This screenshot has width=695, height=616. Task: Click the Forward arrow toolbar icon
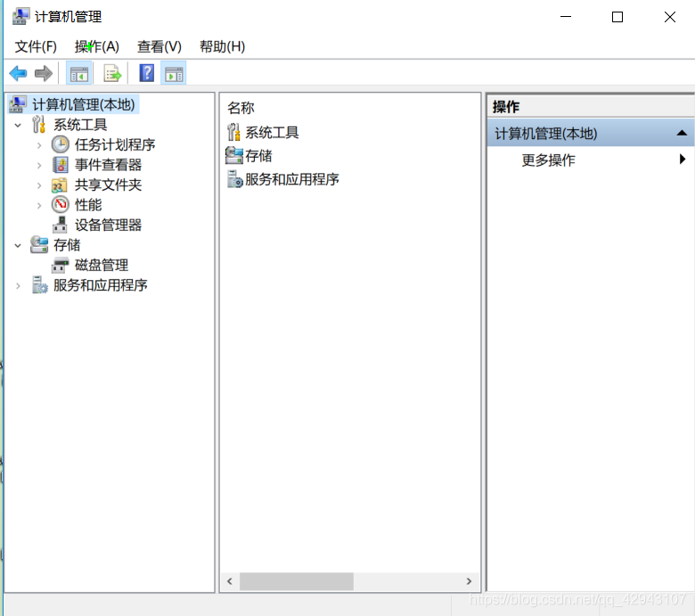43,73
